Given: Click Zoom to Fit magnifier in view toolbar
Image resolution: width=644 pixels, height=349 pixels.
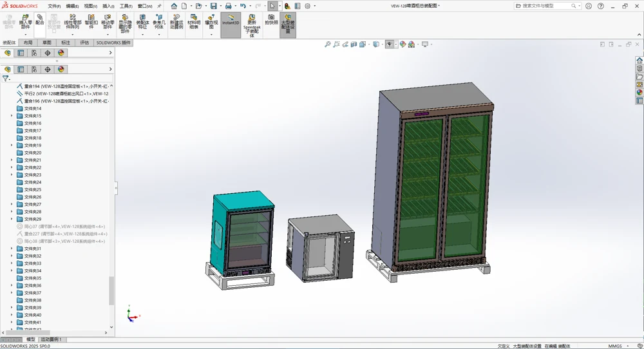Looking at the screenshot, I should 327,44.
